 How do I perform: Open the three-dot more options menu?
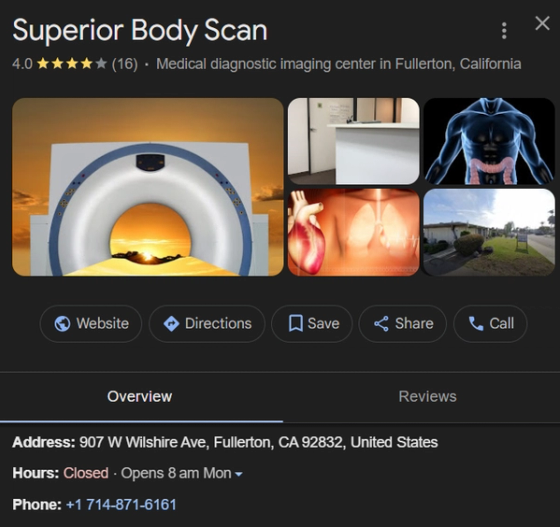504,31
